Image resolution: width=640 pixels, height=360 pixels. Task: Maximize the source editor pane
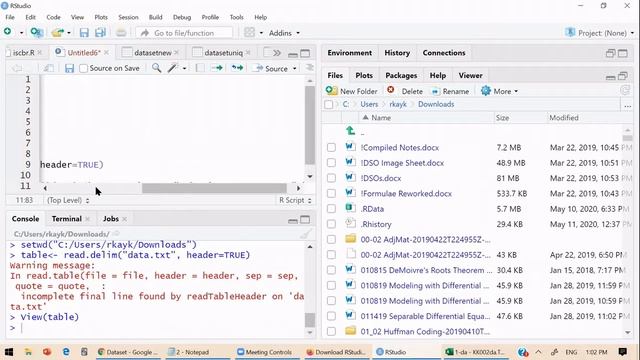click(x=305, y=53)
